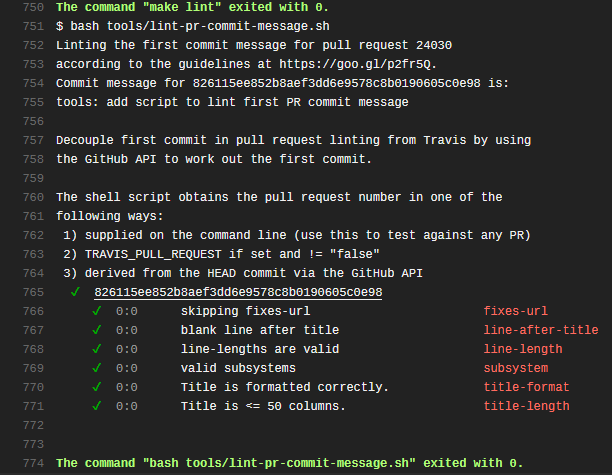This screenshot has height=475, width=612.
Task: Select the red 'line-length' rule label
Action: click(x=522, y=349)
